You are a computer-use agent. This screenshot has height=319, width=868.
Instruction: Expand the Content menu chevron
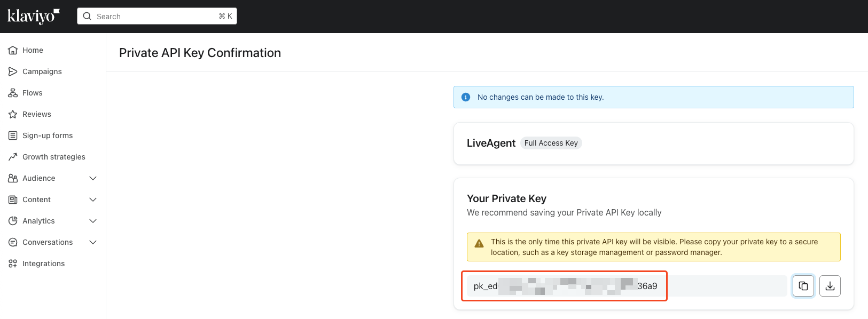pyautogui.click(x=93, y=200)
